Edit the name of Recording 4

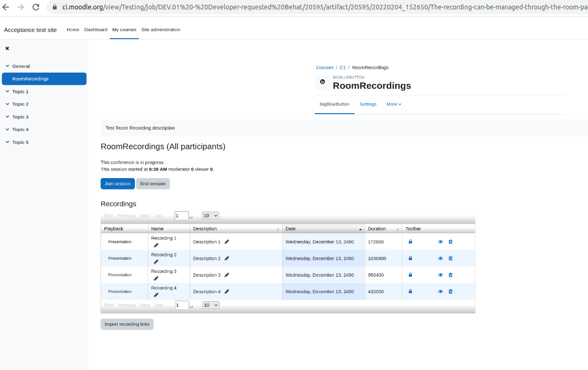(x=156, y=295)
